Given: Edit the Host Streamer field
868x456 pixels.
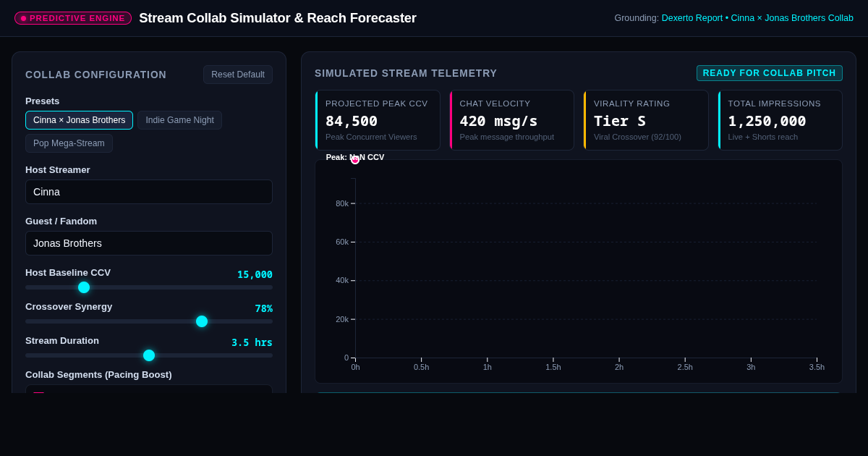Looking at the screenshot, I should tap(149, 192).
